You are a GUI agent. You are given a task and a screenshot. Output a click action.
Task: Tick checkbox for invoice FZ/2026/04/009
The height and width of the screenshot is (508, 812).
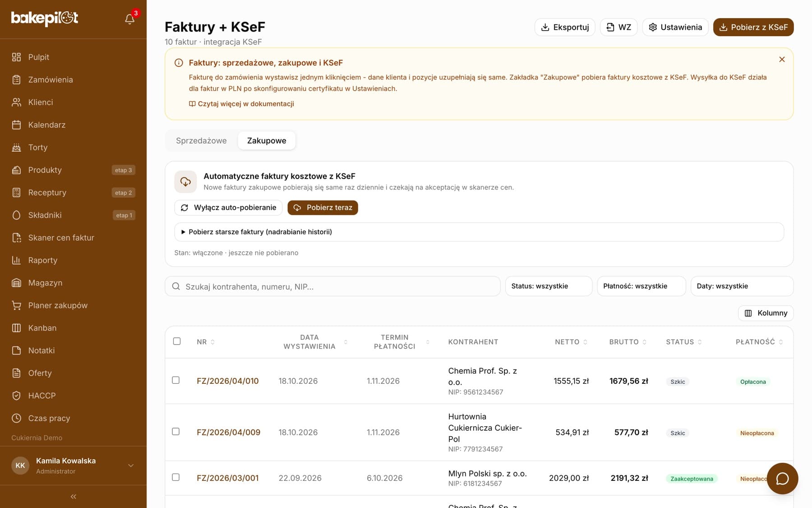(x=176, y=432)
